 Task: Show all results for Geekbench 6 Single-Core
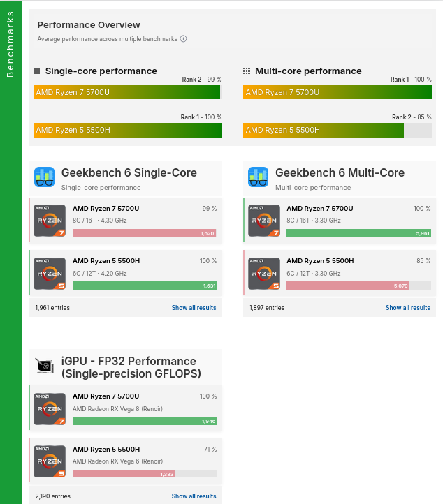click(194, 308)
